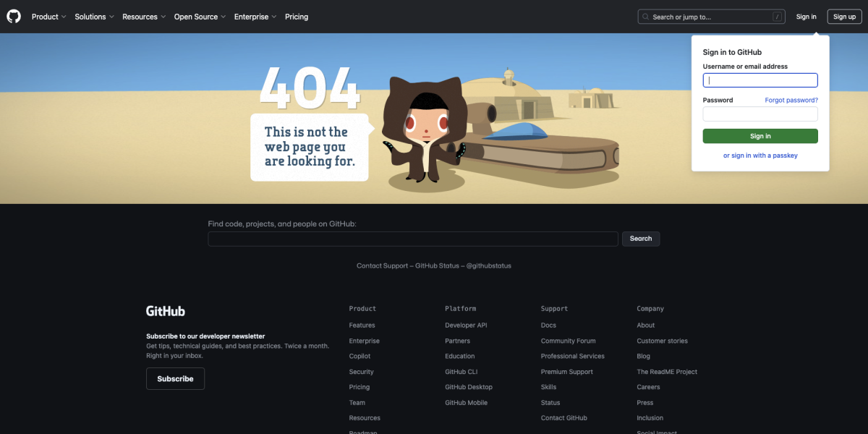
Task: Click the GitHub wordmark logo in footer
Action: coord(166,311)
